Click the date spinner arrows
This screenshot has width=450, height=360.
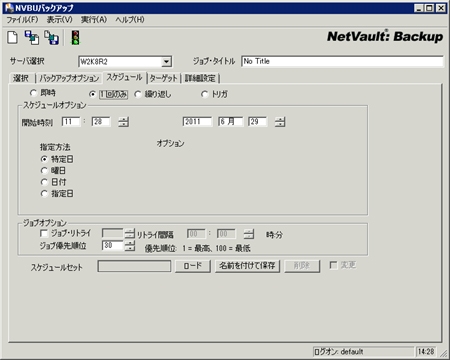pos(280,122)
